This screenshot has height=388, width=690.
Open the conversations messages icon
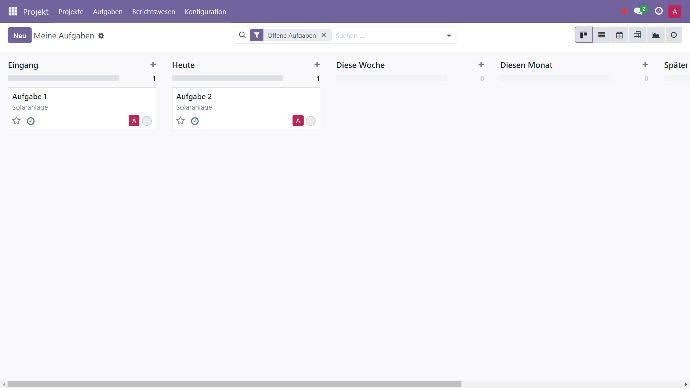639,11
